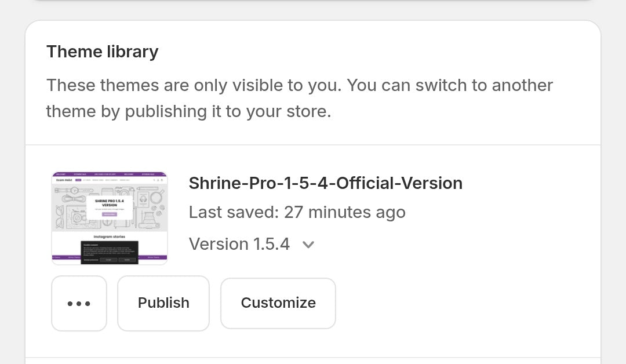Click the Accept button in the cookie banner preview

pyautogui.click(x=107, y=260)
